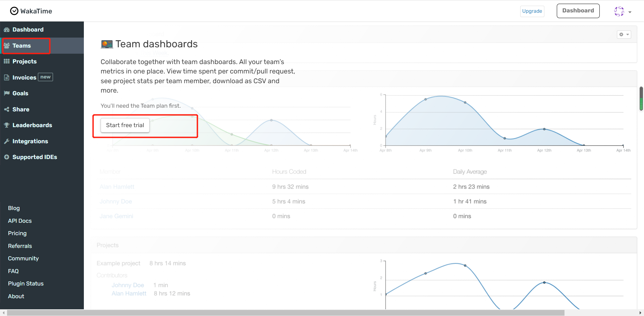Click the Jane Gemini member link
The height and width of the screenshot is (316, 644).
pyautogui.click(x=116, y=216)
